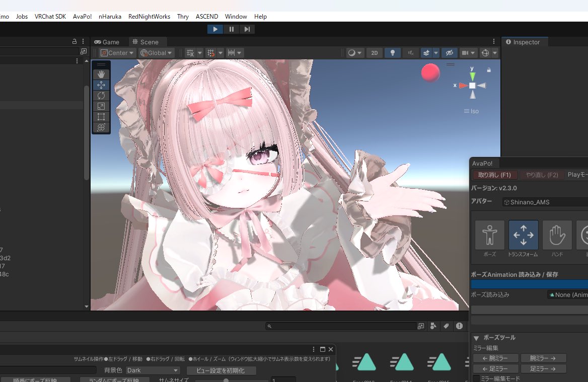Open the 背景色 Dark dropdown
This screenshot has height=382, width=588.
click(153, 370)
